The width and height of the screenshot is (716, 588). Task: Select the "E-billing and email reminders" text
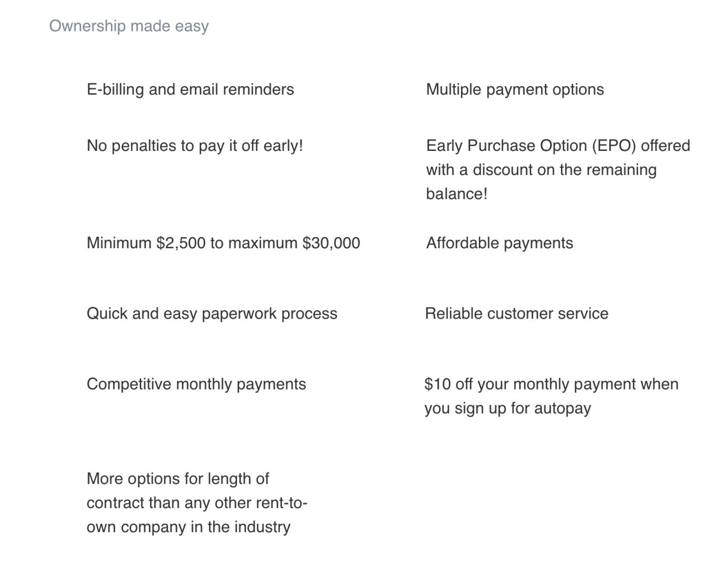click(x=190, y=89)
